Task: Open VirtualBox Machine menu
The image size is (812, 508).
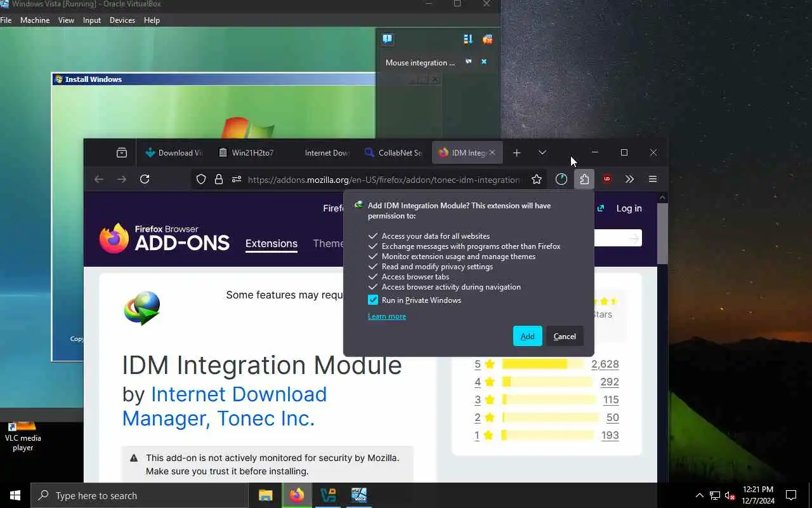Action: 35,20
